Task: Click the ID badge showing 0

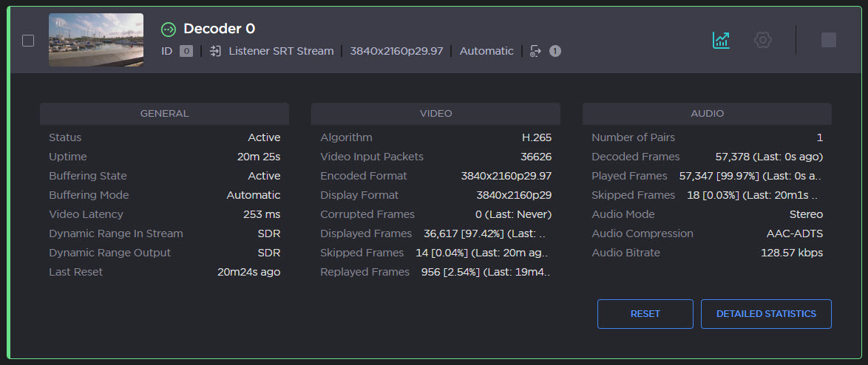Action: tap(186, 51)
